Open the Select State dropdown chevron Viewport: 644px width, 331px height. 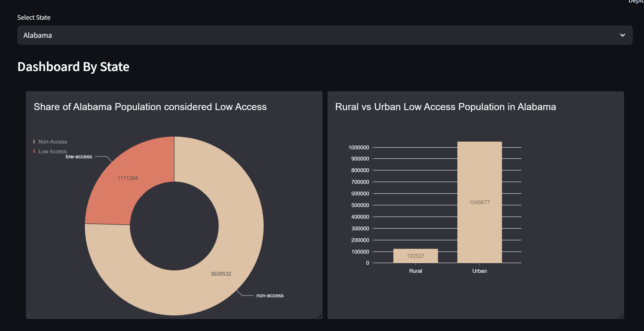pyautogui.click(x=622, y=35)
